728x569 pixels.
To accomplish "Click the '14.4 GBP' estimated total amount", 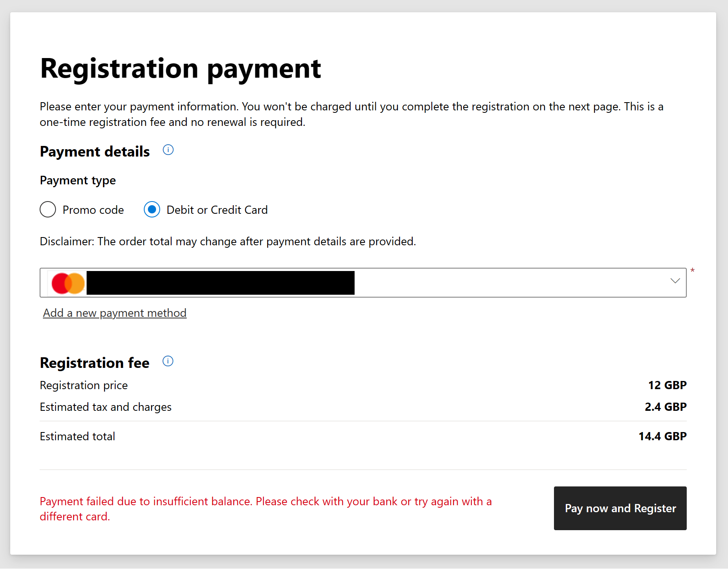I will pyautogui.click(x=663, y=437).
